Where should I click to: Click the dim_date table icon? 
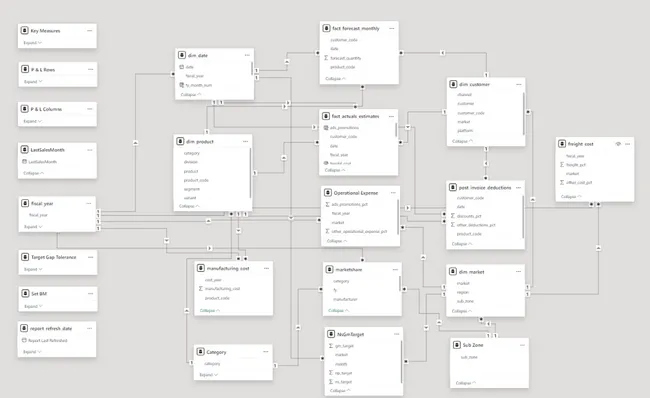click(x=182, y=55)
